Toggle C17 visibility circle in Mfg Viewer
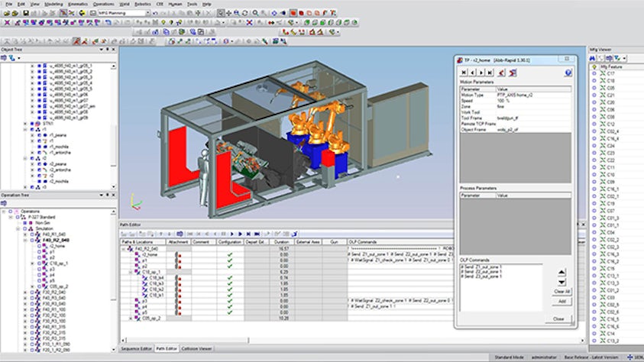The height and width of the screenshot is (362, 644). 594,73
